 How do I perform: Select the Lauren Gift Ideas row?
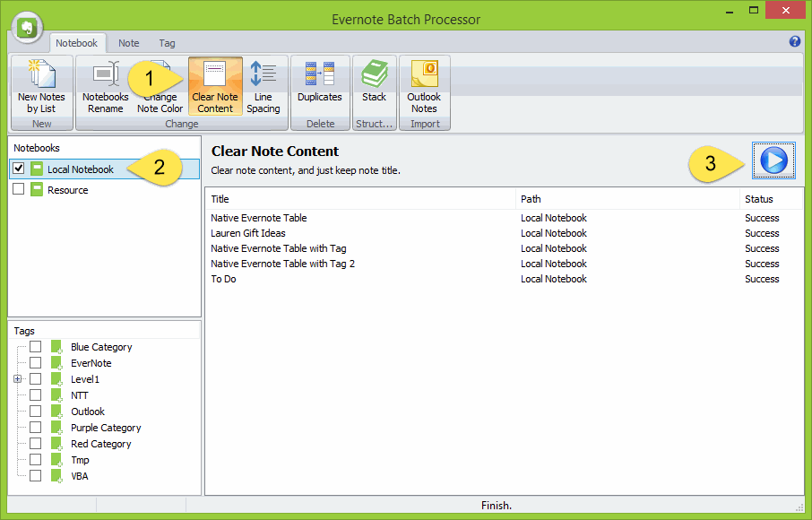pos(504,233)
